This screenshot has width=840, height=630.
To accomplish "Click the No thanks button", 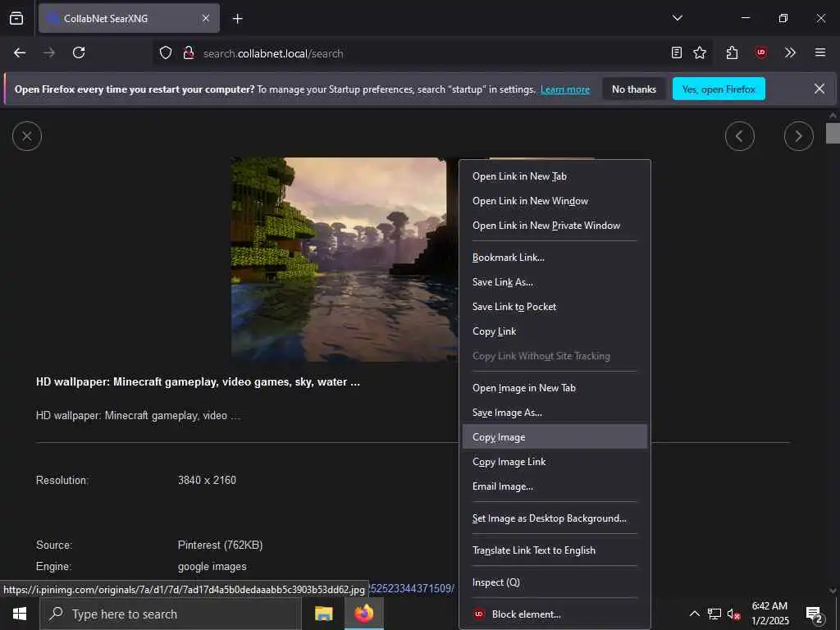I will (x=634, y=89).
